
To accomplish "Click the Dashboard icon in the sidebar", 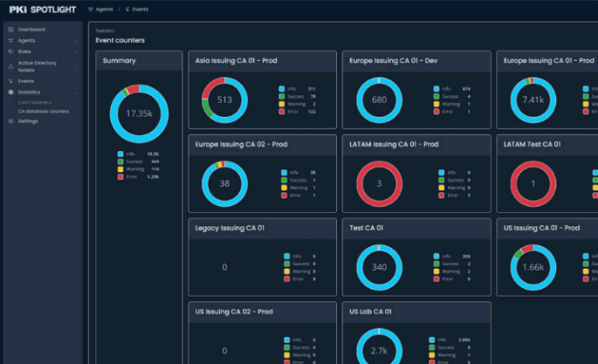I will (10, 30).
